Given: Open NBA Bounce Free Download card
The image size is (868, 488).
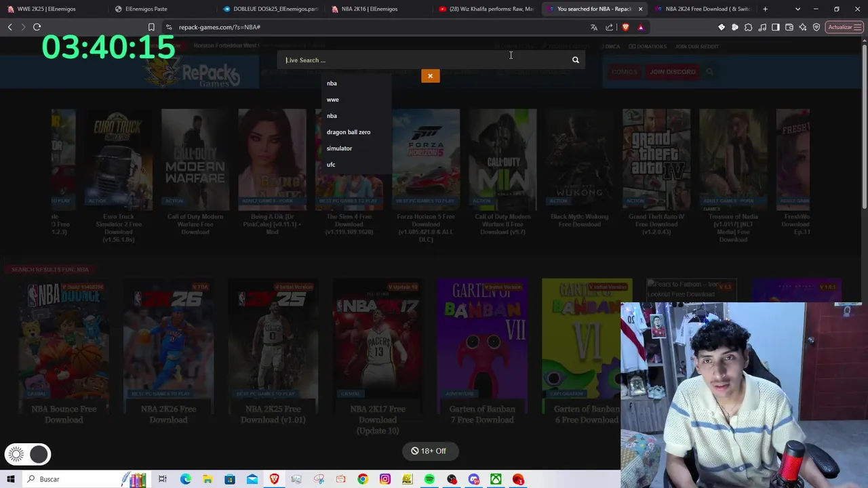Looking at the screenshot, I should click(x=64, y=353).
